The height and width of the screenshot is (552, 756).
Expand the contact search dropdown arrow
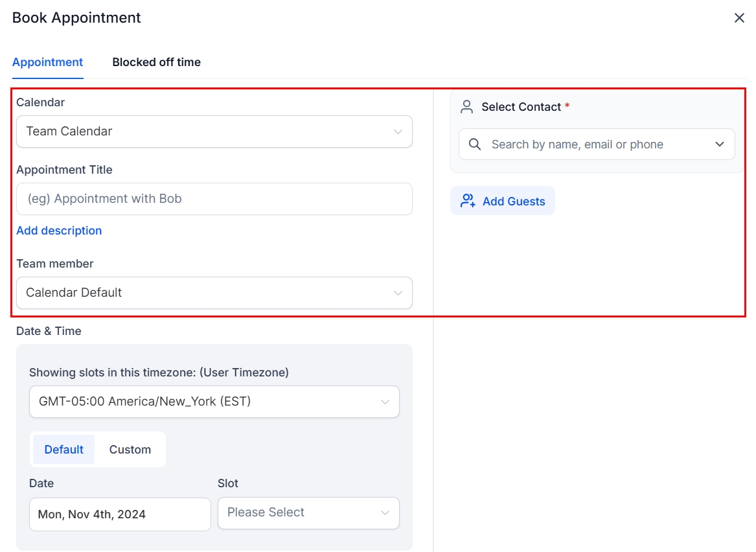[x=720, y=144]
